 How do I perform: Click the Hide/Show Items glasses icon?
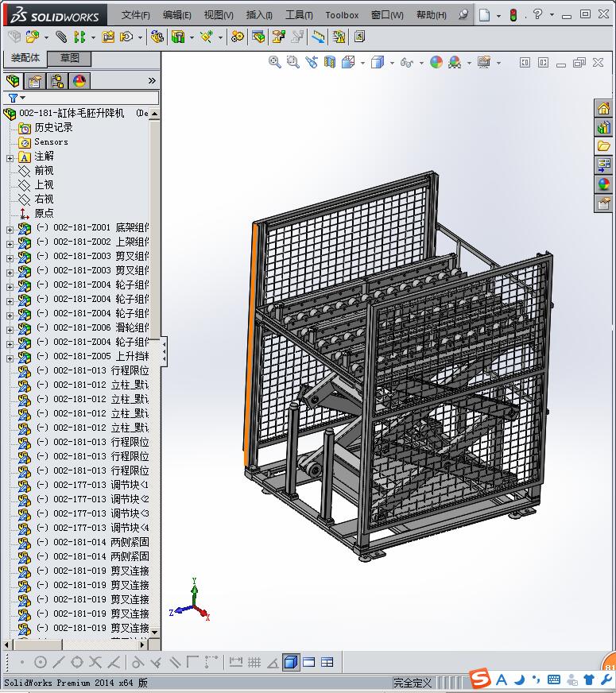[406, 63]
